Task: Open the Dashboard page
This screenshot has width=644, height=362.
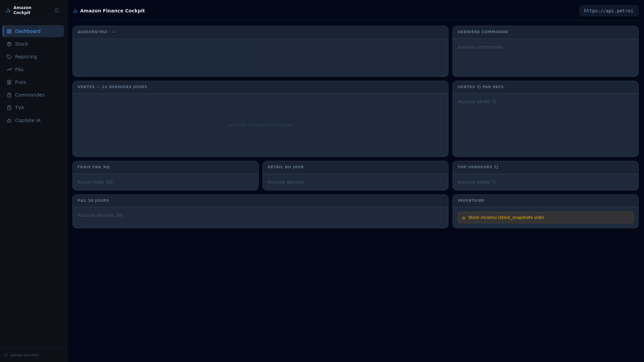Action: click(33, 31)
